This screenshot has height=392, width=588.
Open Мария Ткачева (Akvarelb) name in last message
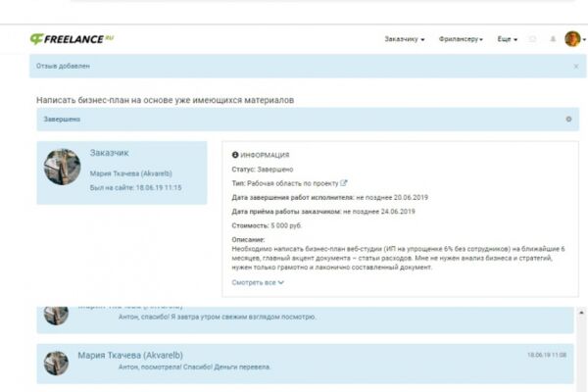130,355
